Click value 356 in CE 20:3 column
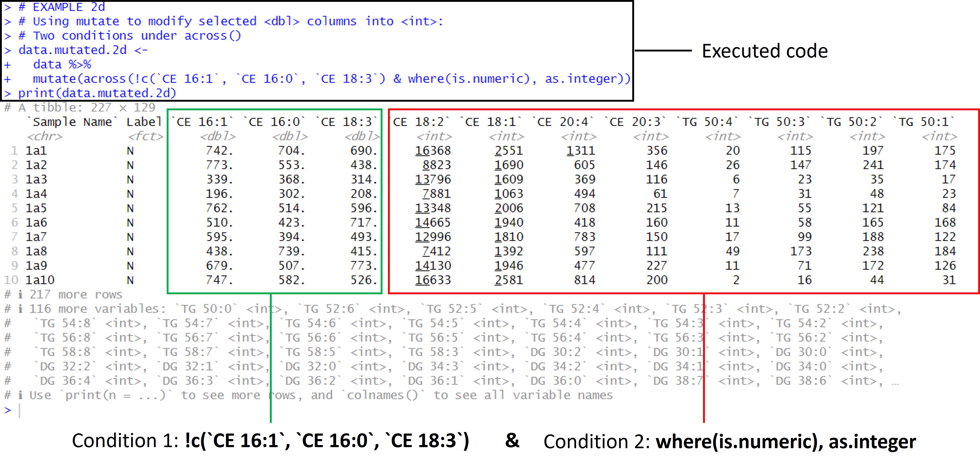 click(x=657, y=151)
